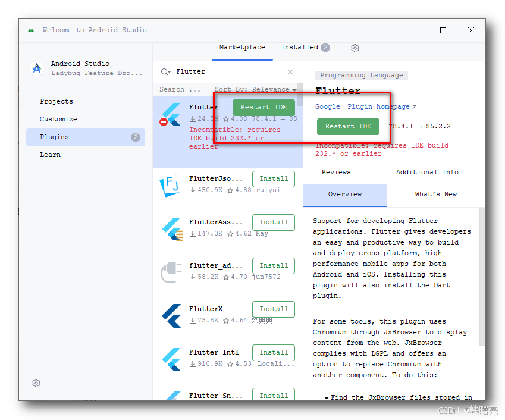Viewport: 505px width, 420px height.
Task: Select the Overview tab
Action: pos(345,195)
